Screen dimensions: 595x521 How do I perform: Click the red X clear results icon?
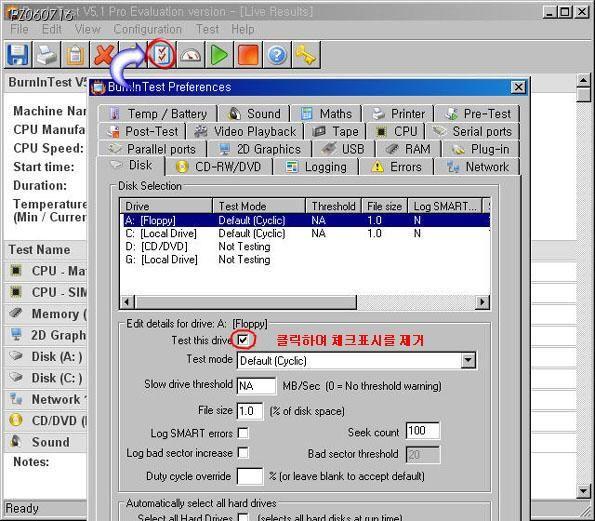pyautogui.click(x=104, y=55)
